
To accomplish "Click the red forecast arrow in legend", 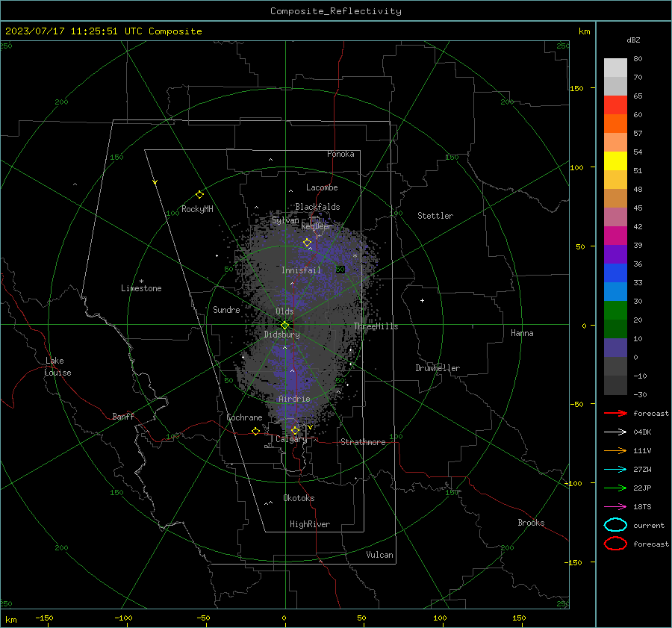I will point(615,413).
